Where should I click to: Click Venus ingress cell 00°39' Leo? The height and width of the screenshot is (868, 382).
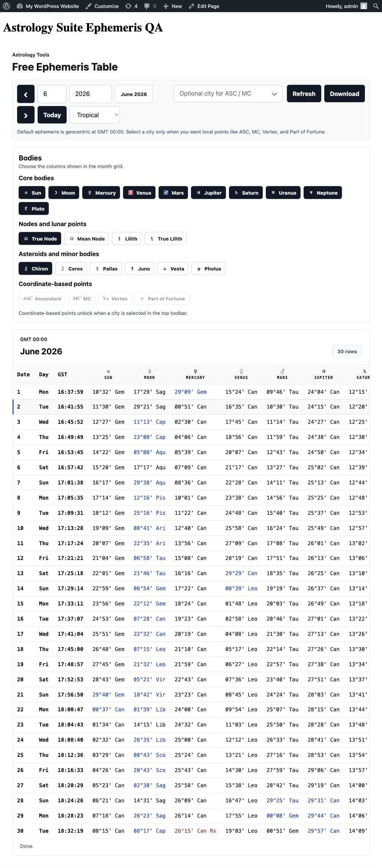click(241, 588)
